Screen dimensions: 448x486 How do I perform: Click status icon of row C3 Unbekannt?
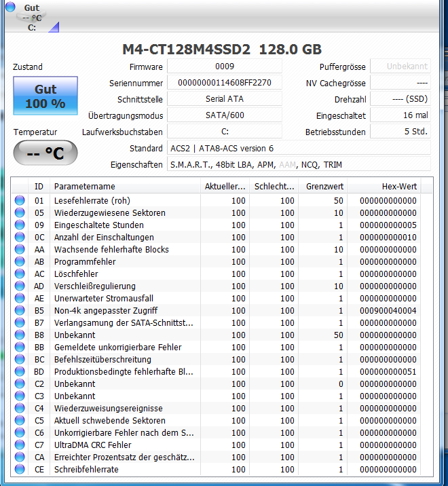tap(20, 396)
